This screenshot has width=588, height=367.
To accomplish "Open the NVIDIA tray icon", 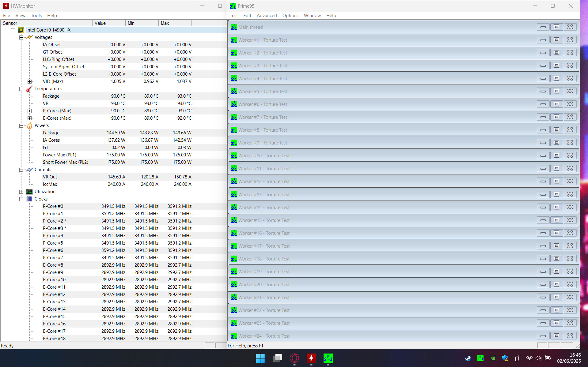I will [493, 358].
